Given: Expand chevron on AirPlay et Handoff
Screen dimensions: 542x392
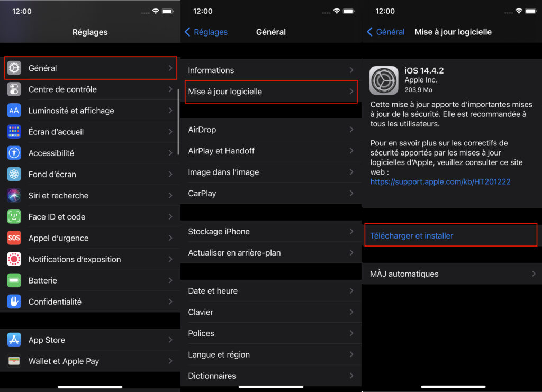Looking at the screenshot, I should [x=351, y=151].
